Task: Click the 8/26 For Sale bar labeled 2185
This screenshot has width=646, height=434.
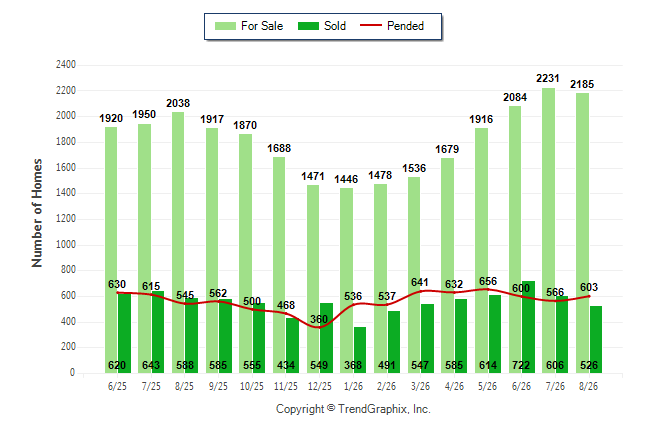Action: pyautogui.click(x=582, y=233)
